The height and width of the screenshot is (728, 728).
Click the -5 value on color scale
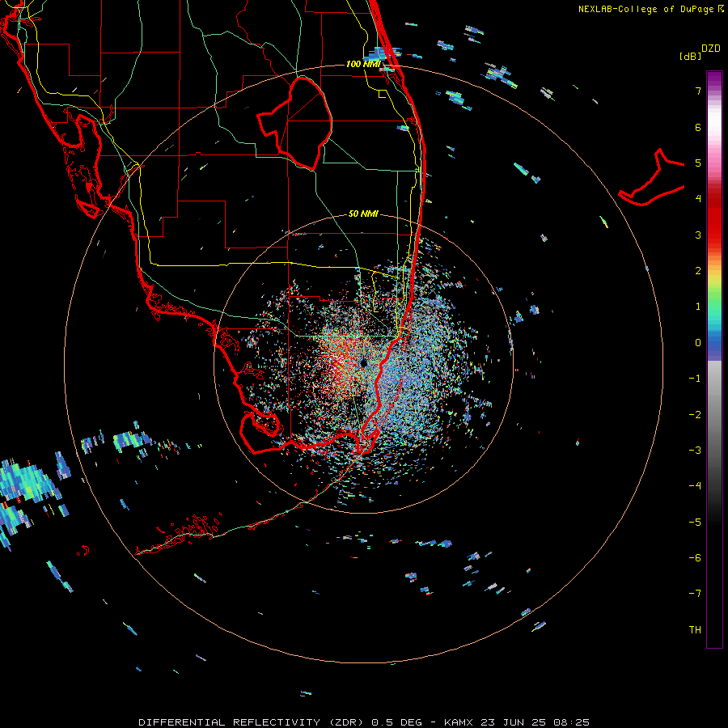pos(695,522)
